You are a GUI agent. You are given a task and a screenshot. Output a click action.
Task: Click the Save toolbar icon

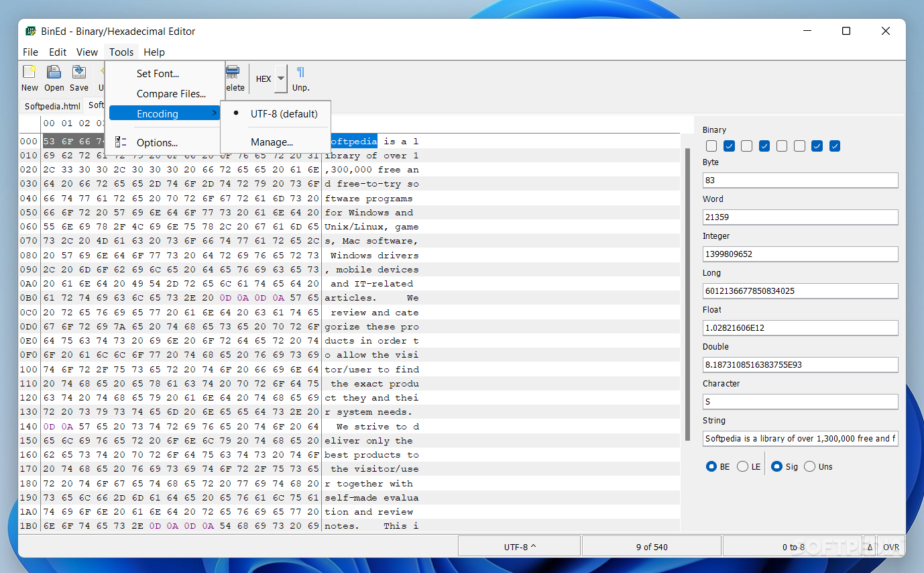click(78, 72)
